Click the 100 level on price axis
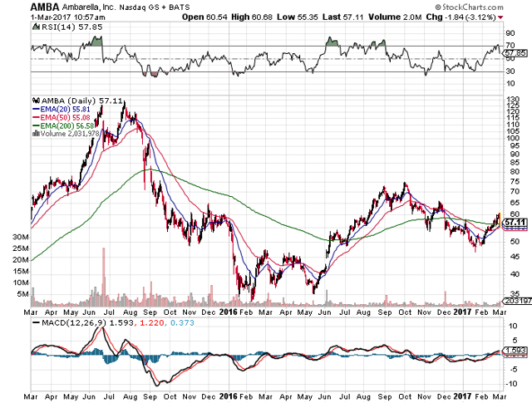The height and width of the screenshot is (403, 532). (513, 138)
